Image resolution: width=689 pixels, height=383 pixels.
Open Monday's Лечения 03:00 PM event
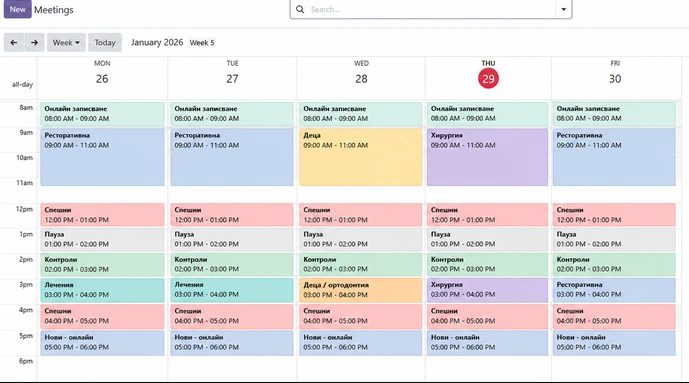tap(102, 290)
